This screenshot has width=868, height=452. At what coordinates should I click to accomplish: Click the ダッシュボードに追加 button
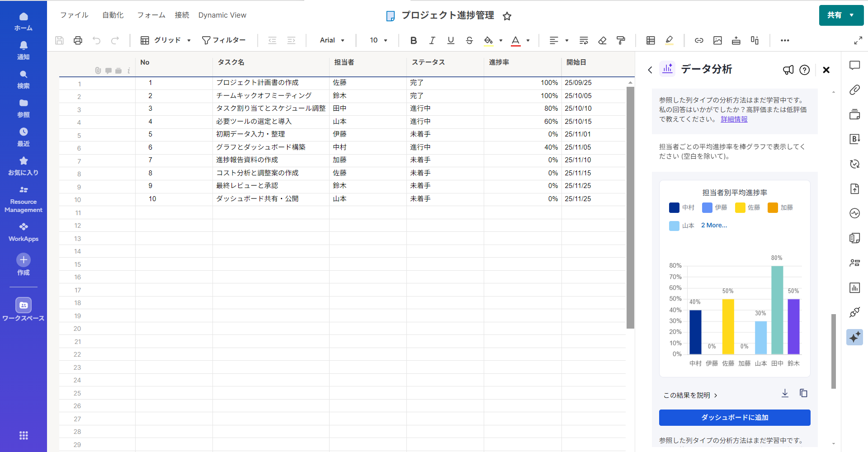coord(735,418)
